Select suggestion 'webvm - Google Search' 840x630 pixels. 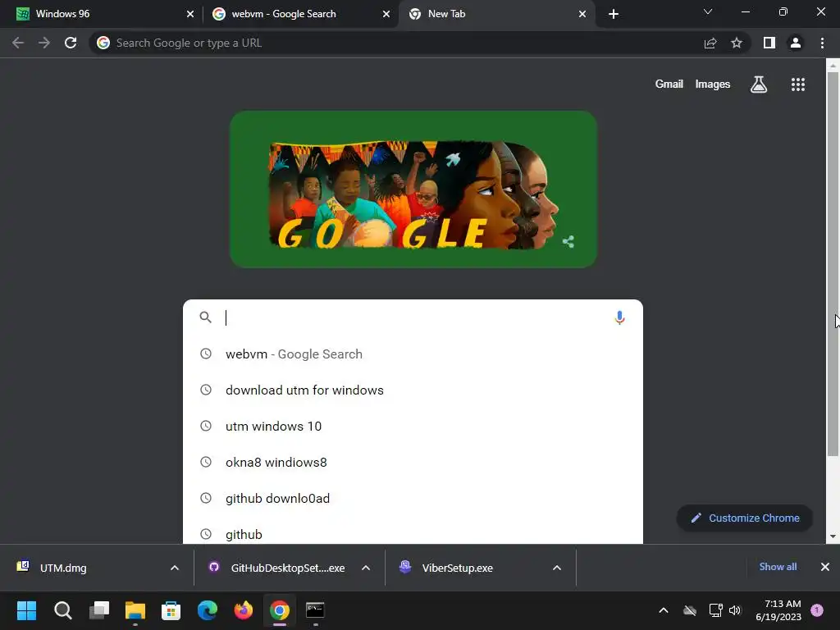pos(413,354)
